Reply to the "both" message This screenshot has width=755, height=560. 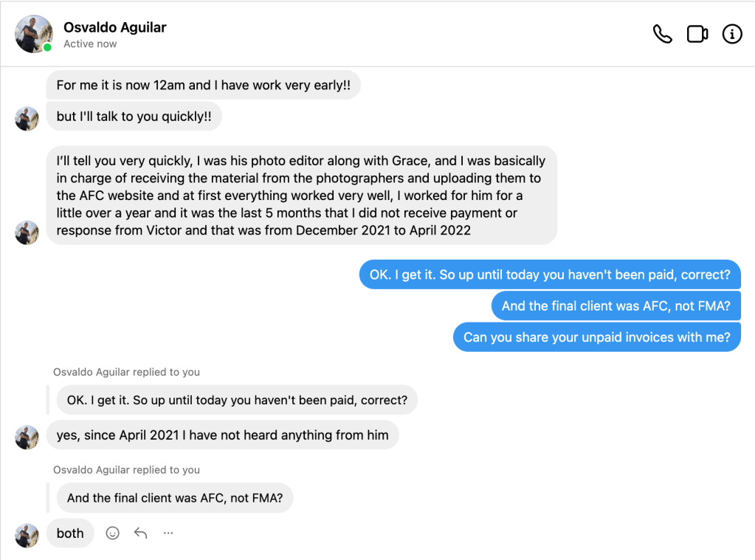(x=140, y=533)
